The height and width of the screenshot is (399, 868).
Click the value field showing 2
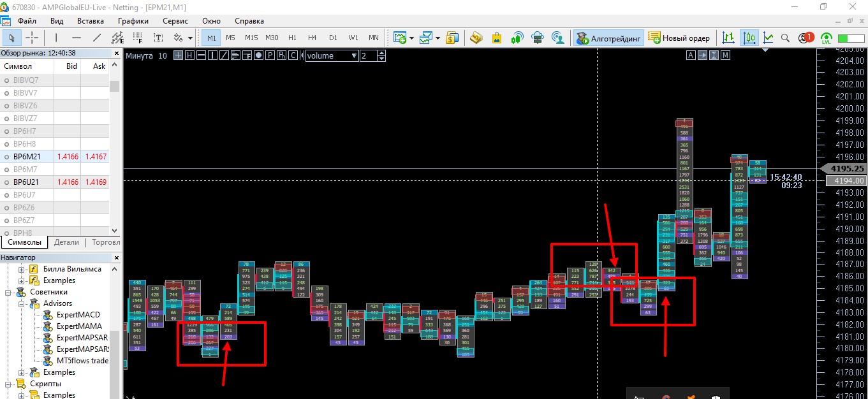tap(369, 55)
